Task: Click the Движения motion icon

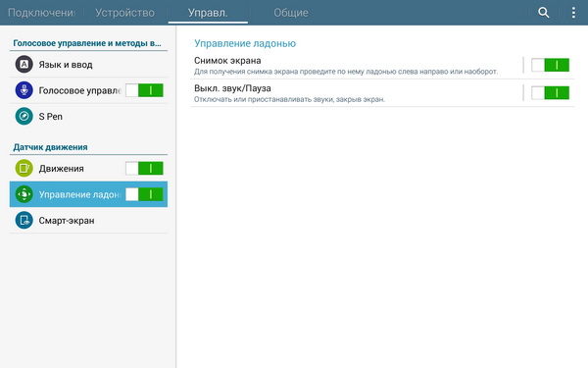Action: (24, 168)
